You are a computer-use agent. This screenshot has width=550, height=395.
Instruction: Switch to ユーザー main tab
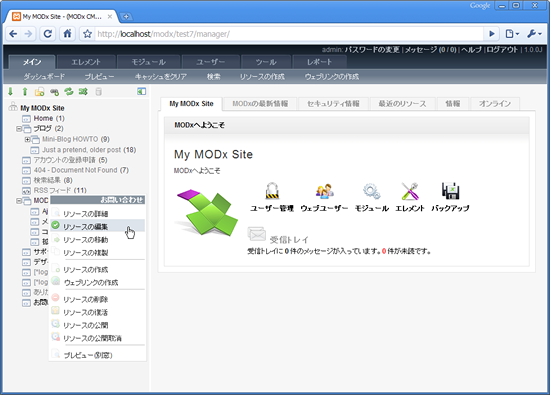click(211, 62)
